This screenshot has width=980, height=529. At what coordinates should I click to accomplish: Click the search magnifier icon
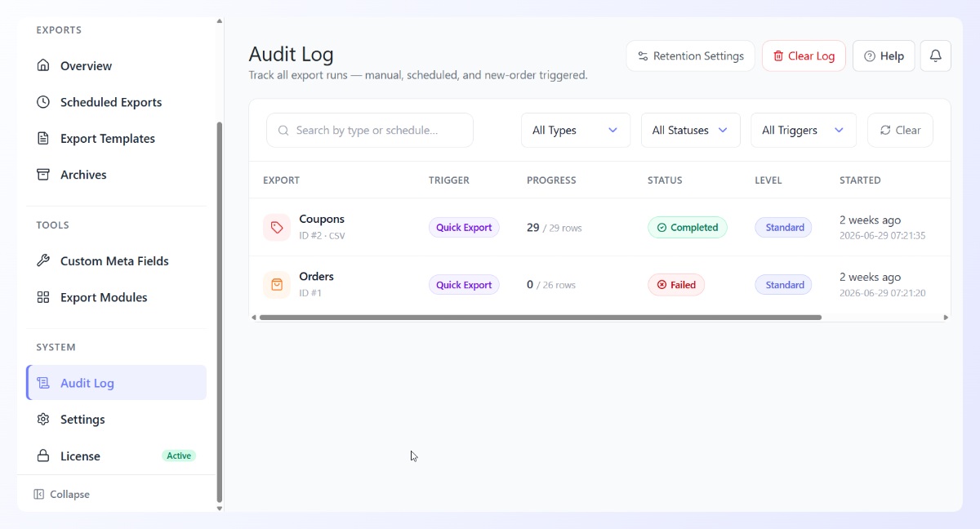(x=283, y=131)
